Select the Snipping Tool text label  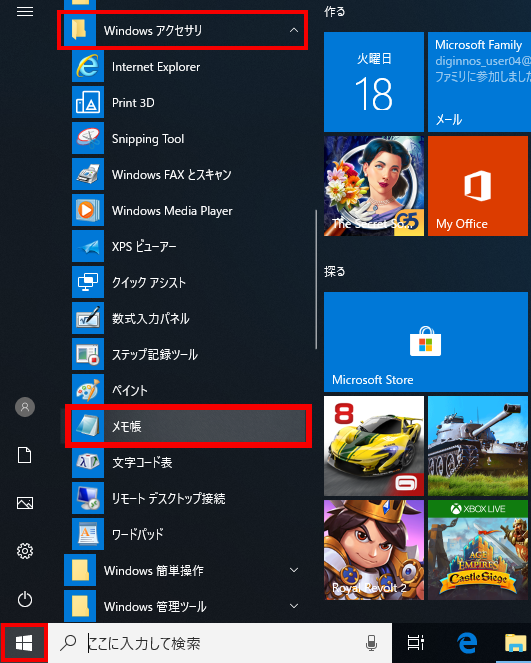pos(148,139)
